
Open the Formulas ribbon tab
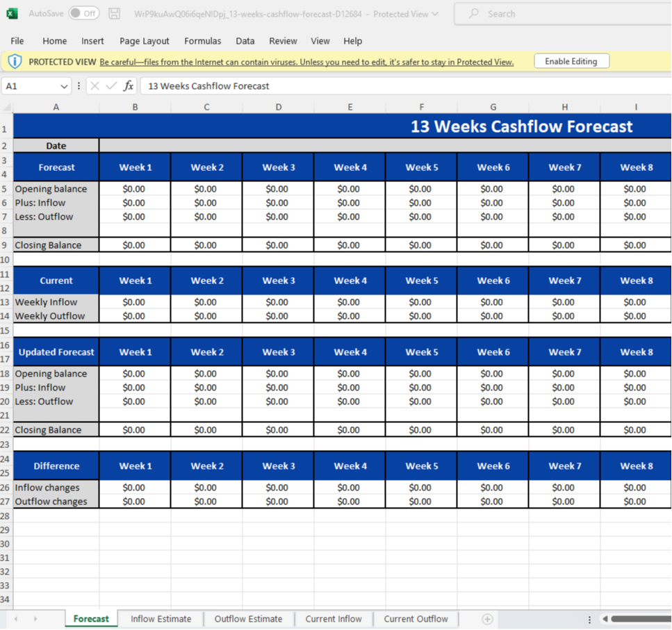point(203,41)
